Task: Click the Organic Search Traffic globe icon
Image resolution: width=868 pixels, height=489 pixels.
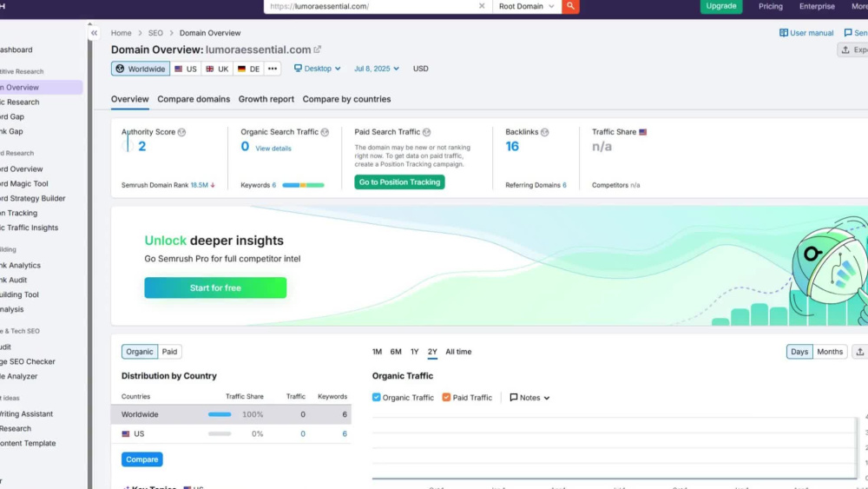Action: coord(325,132)
